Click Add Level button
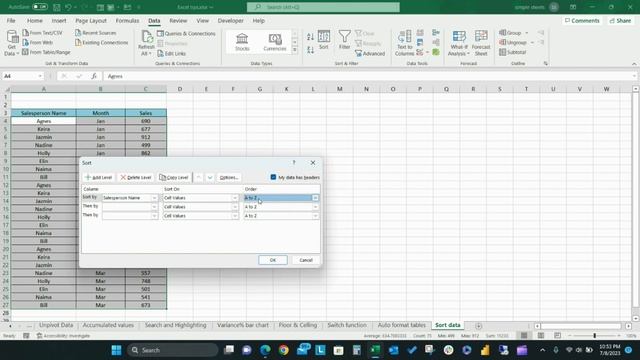The height and width of the screenshot is (360, 640). point(99,178)
